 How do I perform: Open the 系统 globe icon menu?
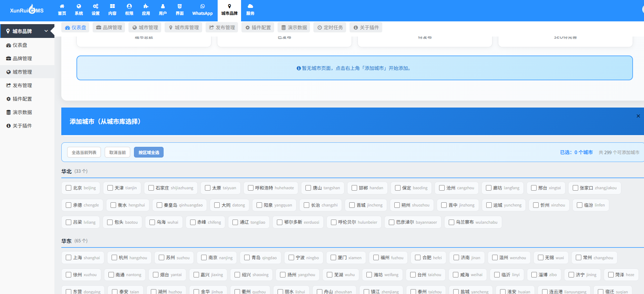(x=79, y=10)
